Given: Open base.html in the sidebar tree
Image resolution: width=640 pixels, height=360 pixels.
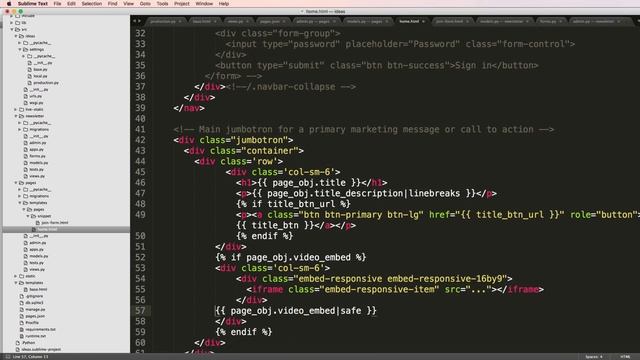Looking at the screenshot, I should coord(38,289).
